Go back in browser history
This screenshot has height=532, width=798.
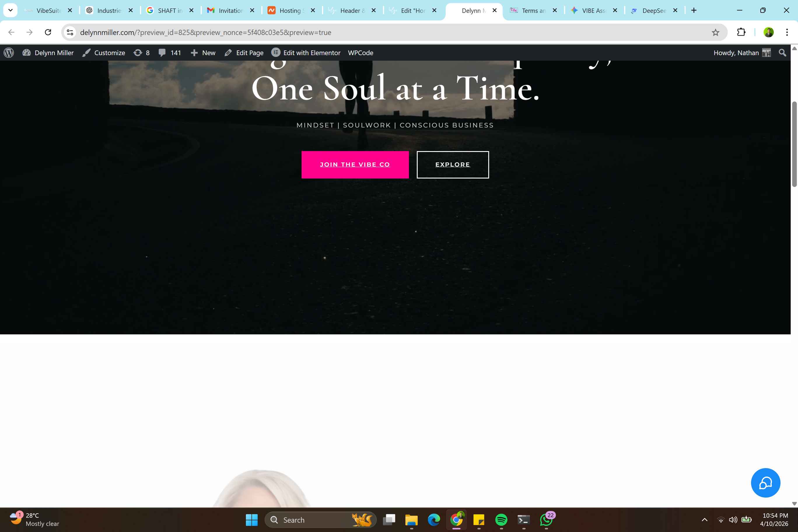[x=11, y=32]
